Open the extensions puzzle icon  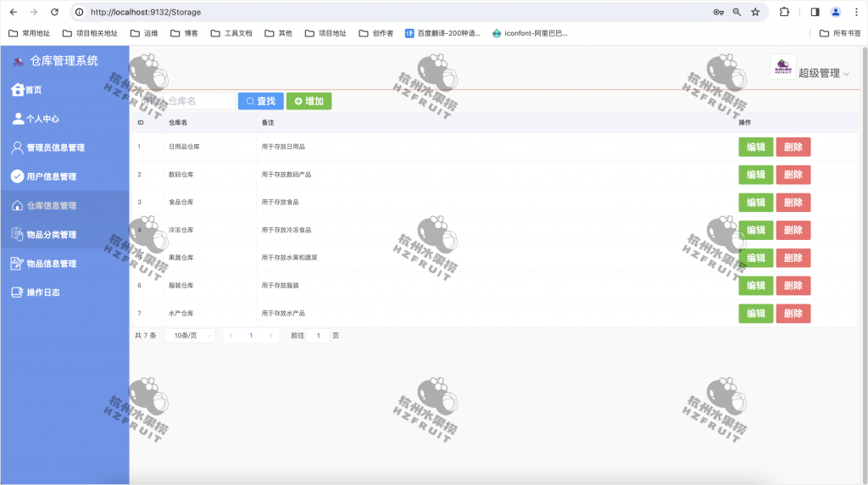pyautogui.click(x=784, y=12)
